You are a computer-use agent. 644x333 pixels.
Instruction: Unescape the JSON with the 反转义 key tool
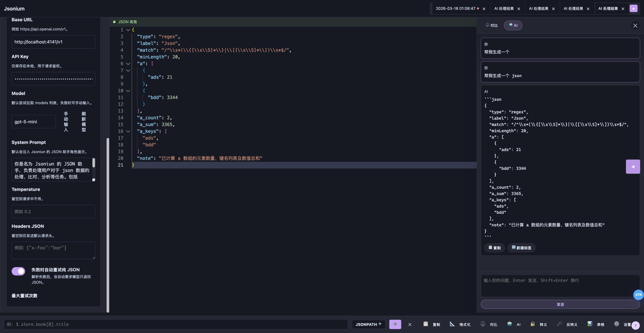567,324
